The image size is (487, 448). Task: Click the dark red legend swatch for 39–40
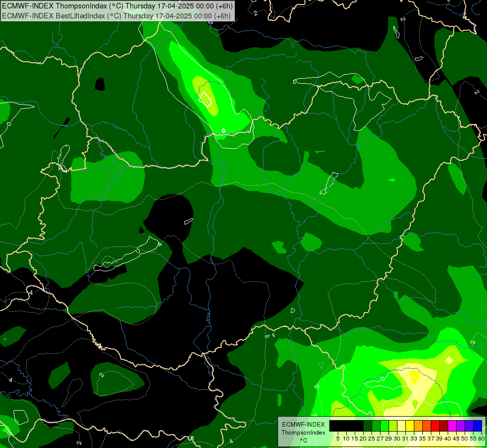pyautogui.click(x=444, y=426)
